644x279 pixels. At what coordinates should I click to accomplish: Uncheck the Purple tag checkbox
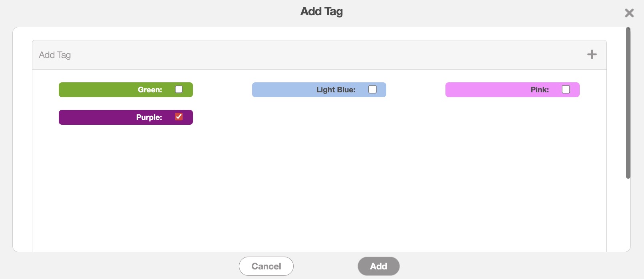tap(179, 117)
